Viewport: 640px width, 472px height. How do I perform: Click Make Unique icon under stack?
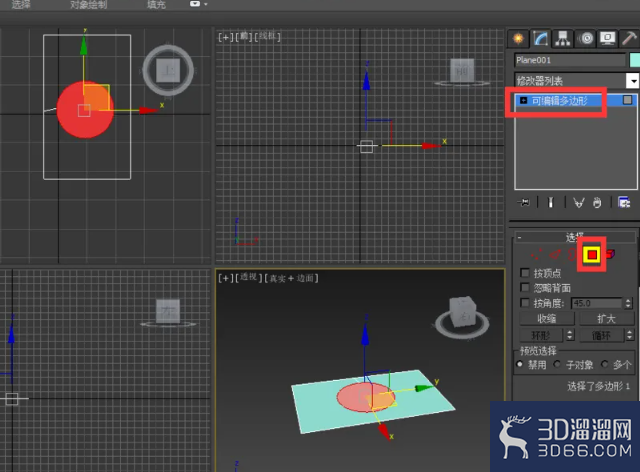pyautogui.click(x=579, y=203)
